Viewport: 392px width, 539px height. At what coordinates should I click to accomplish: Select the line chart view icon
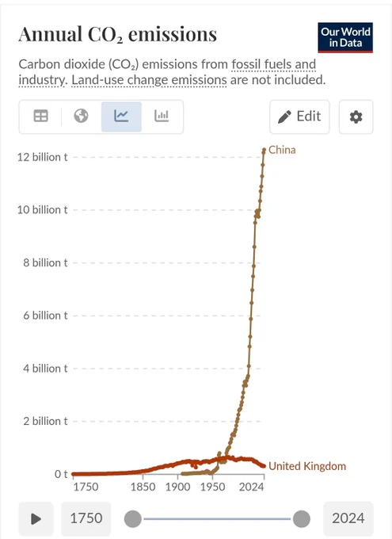click(121, 117)
